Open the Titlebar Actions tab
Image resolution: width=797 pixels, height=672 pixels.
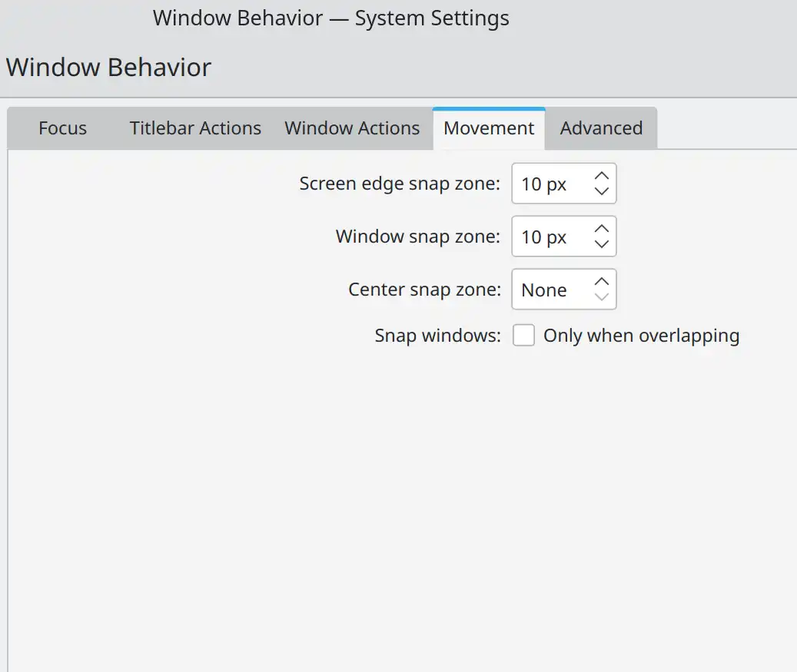pyautogui.click(x=195, y=128)
